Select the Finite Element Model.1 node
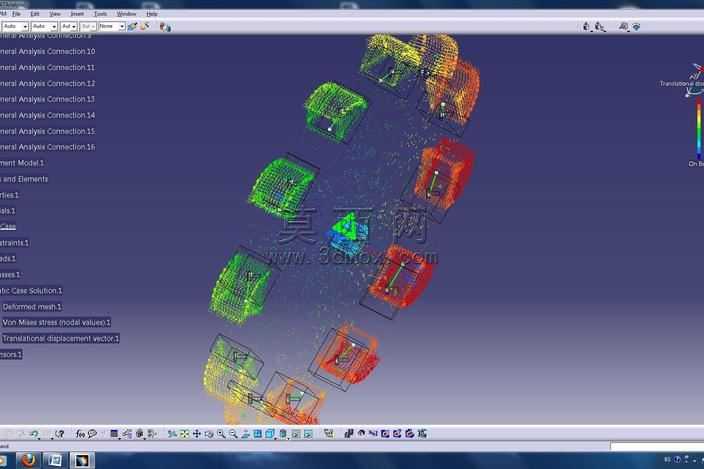Viewport: 704px width, 469px height. click(22, 163)
